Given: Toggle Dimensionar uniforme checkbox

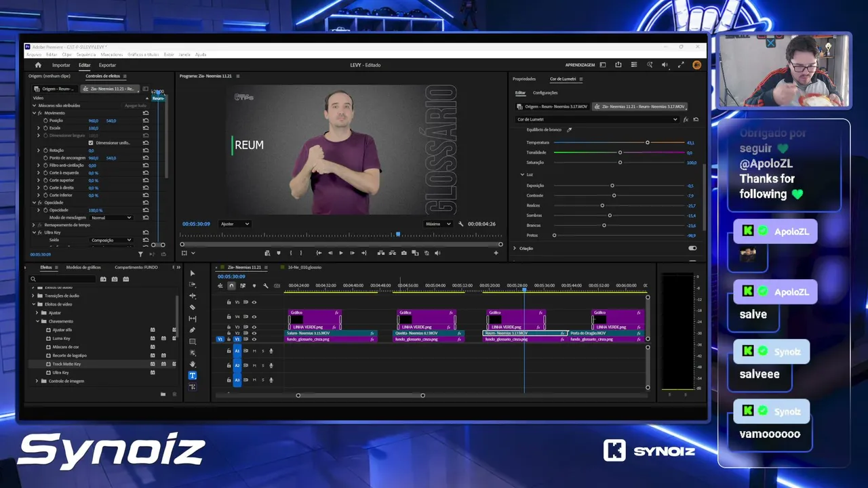Looking at the screenshot, I should [91, 143].
